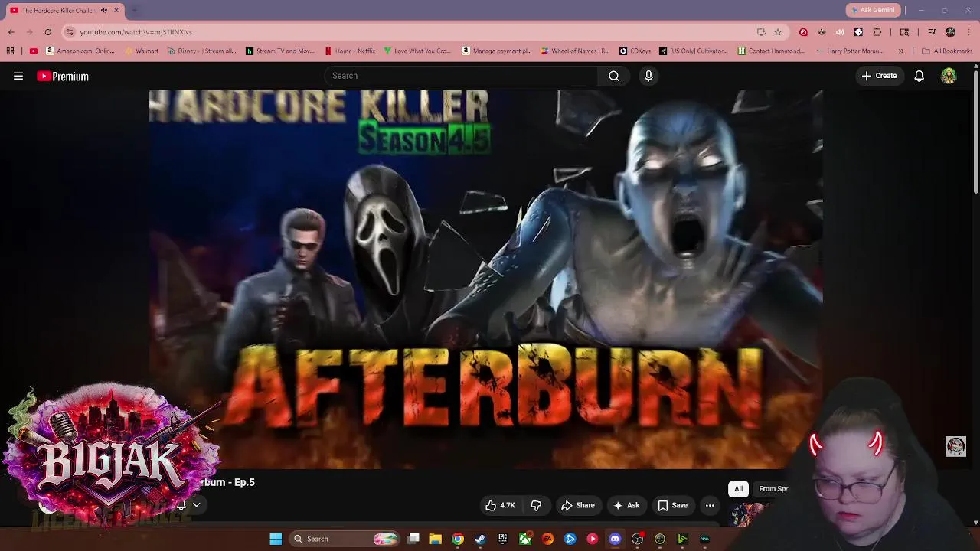Open Harry Potter Marau... bookmark
This screenshot has height=551, width=980.
tap(850, 51)
